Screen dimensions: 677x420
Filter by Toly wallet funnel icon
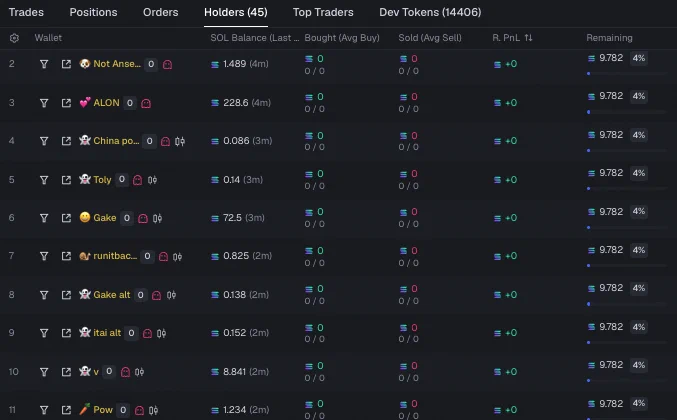tap(44, 180)
